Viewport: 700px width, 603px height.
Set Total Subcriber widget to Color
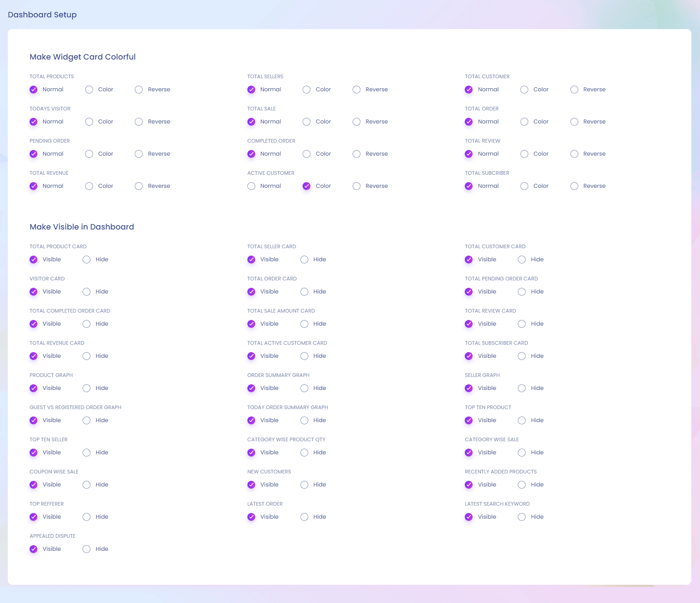[x=524, y=186]
